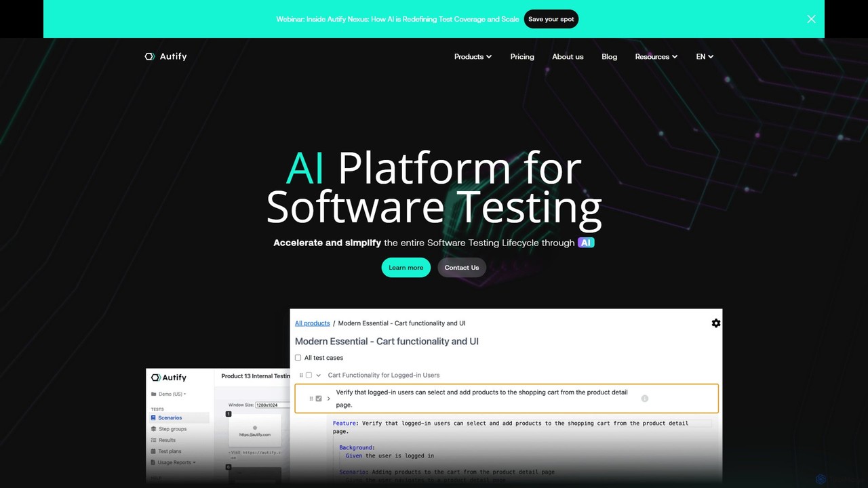868x488 pixels.
Task: Open the Pricing page
Action: click(522, 57)
